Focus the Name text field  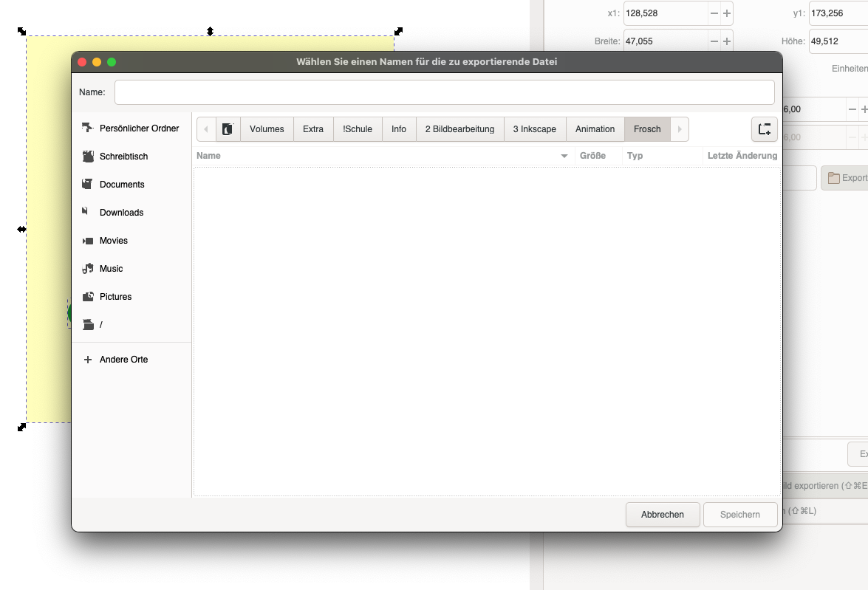(x=444, y=92)
